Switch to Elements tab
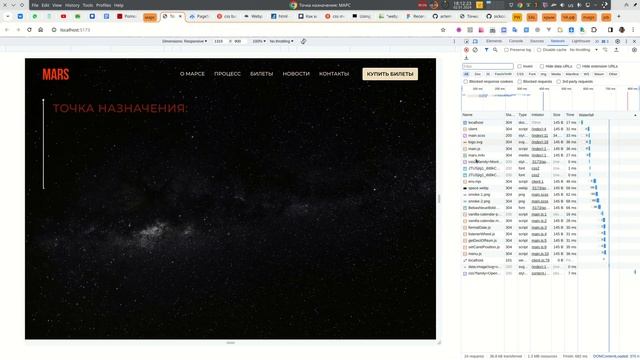The image size is (640, 360). [x=494, y=41]
